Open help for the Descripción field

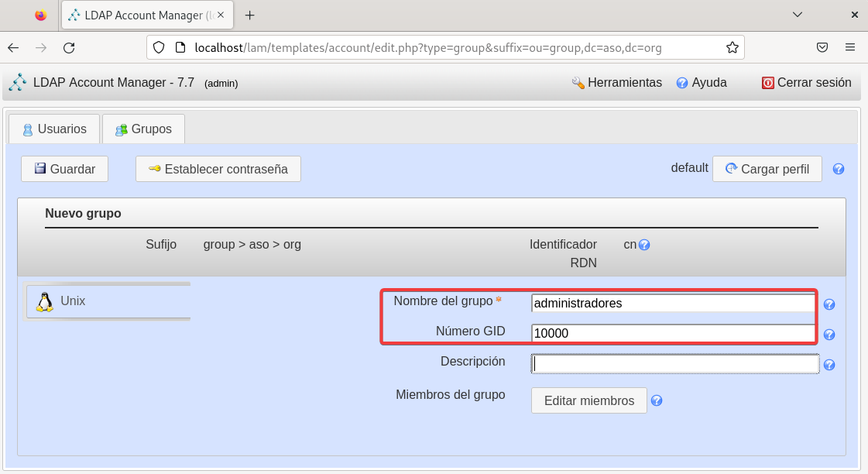pos(829,365)
